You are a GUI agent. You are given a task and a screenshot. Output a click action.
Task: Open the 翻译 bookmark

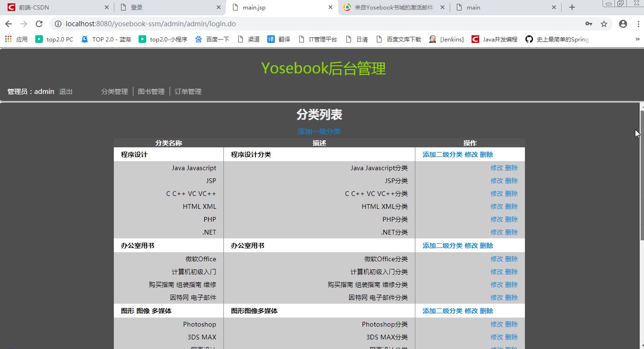tap(279, 39)
